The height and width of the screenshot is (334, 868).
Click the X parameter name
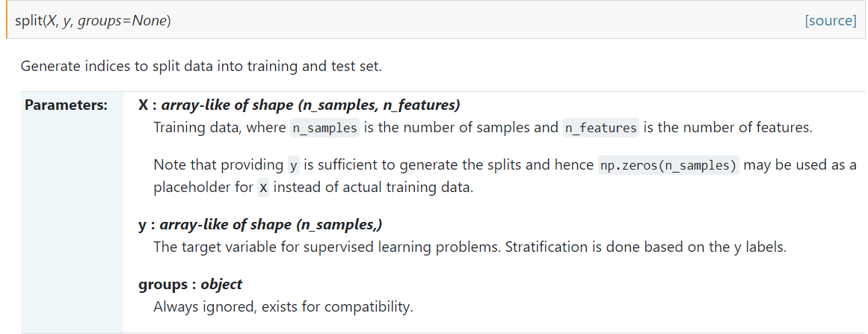(143, 105)
